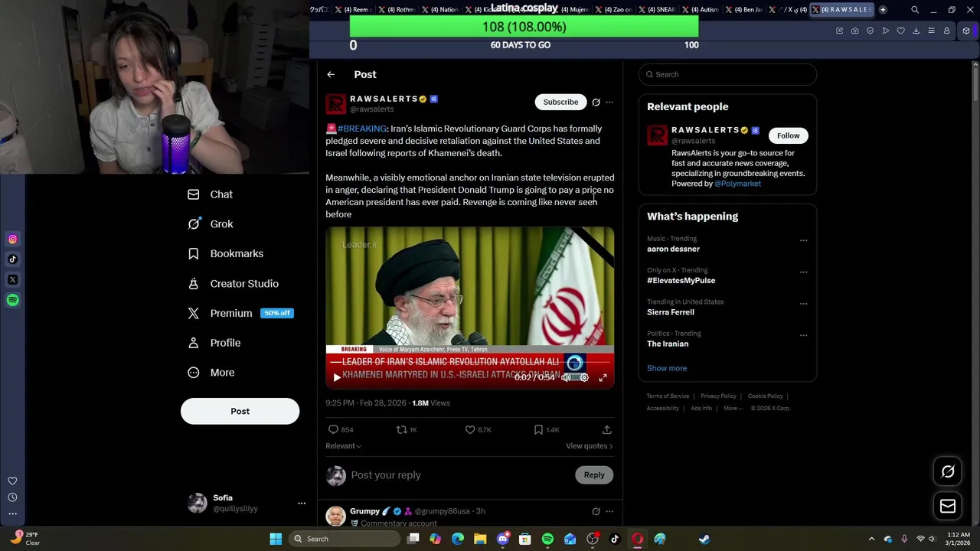980x551 pixels.
Task: Open the Grok floating button
Action: (x=948, y=471)
